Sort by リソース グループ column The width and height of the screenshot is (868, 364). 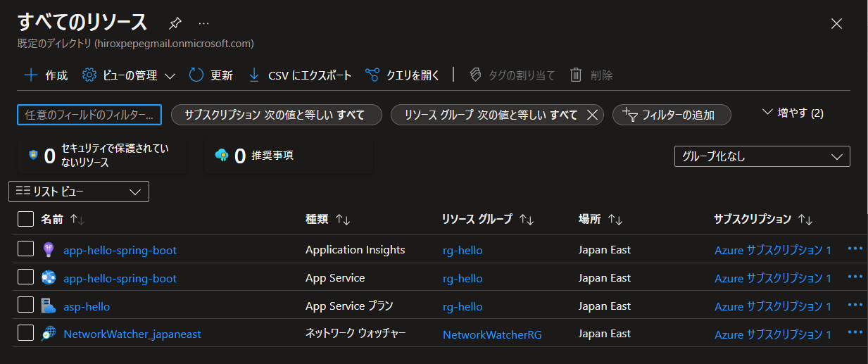[487, 220]
